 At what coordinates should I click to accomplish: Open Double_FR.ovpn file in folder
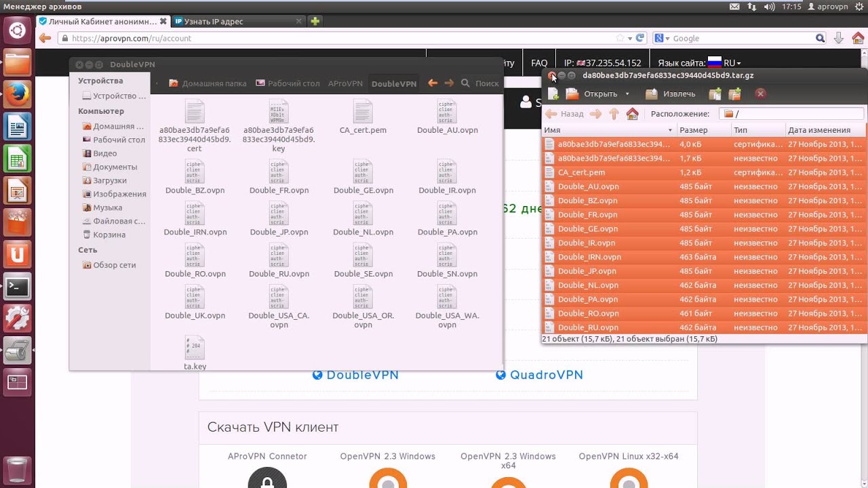pos(279,177)
